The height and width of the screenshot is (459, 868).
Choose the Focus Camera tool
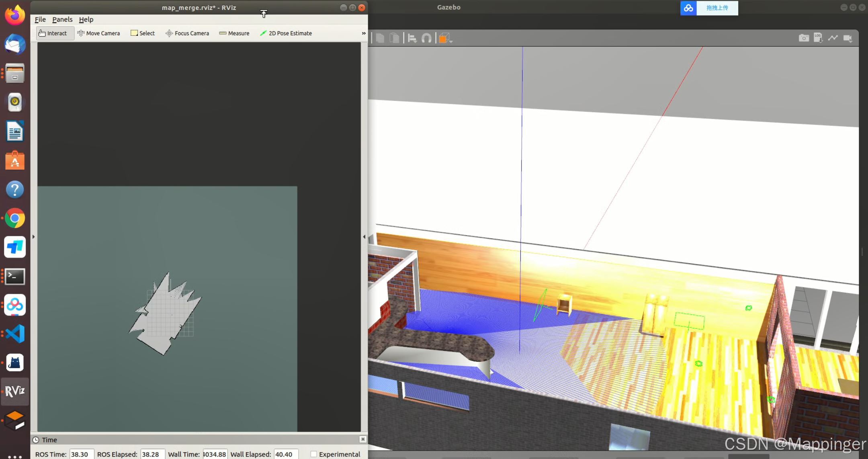(x=187, y=33)
